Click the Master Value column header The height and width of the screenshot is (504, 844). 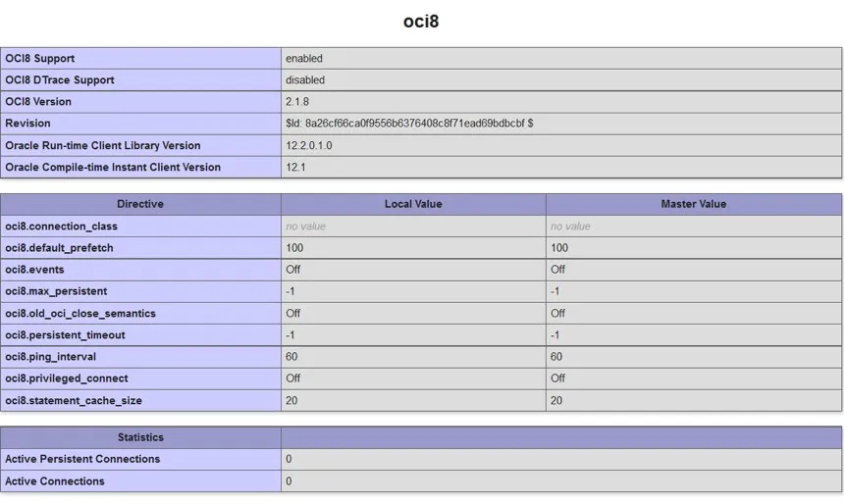694,204
